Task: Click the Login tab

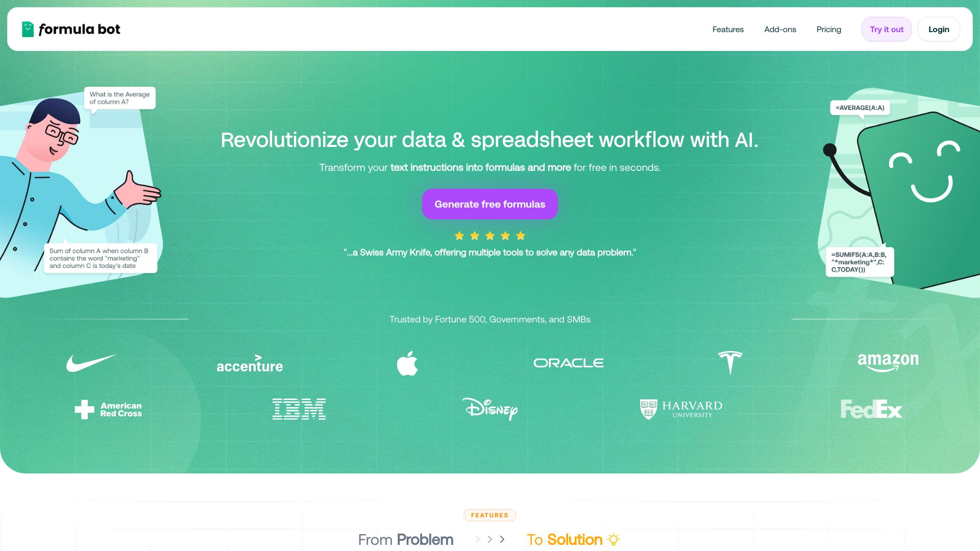Action: (x=939, y=29)
